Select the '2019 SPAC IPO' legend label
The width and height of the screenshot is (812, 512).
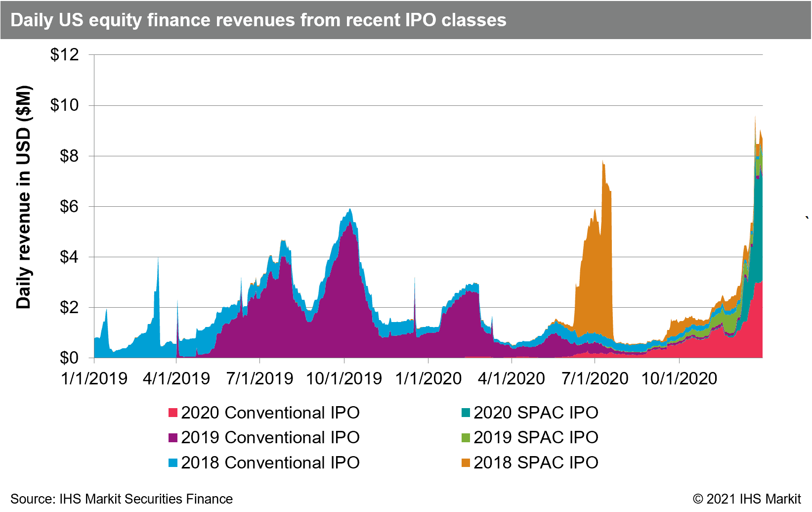point(536,438)
